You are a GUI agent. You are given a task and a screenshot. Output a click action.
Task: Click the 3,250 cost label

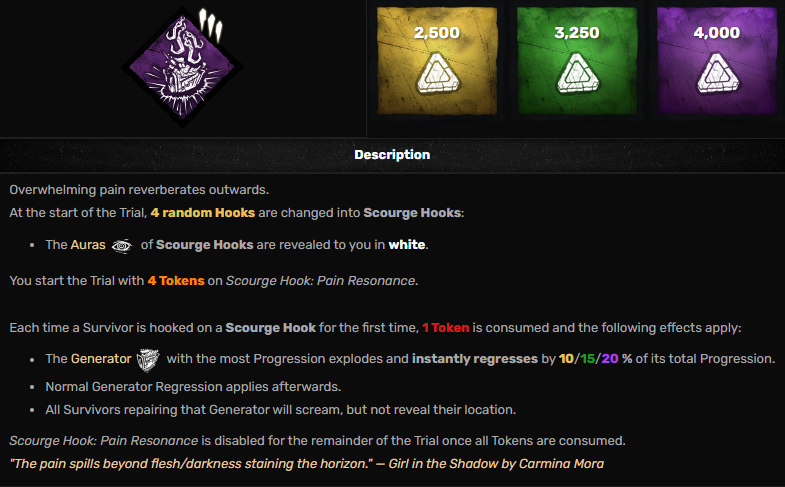576,33
